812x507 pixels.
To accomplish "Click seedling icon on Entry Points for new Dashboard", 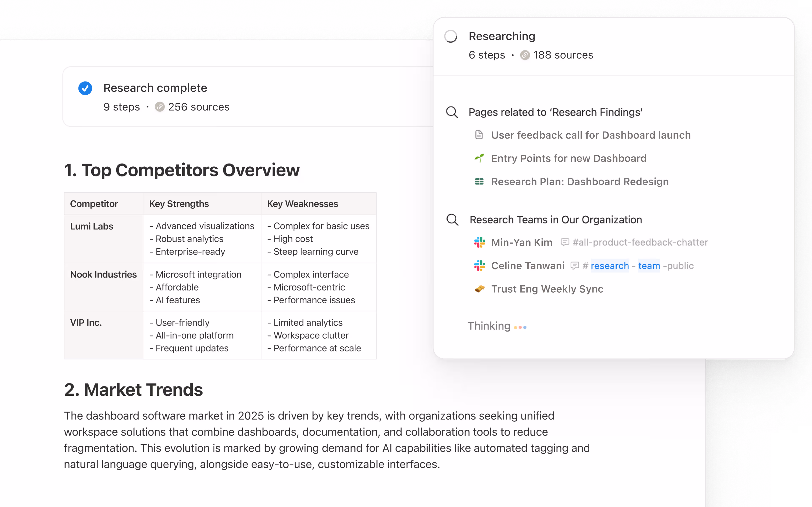I will coord(479,158).
